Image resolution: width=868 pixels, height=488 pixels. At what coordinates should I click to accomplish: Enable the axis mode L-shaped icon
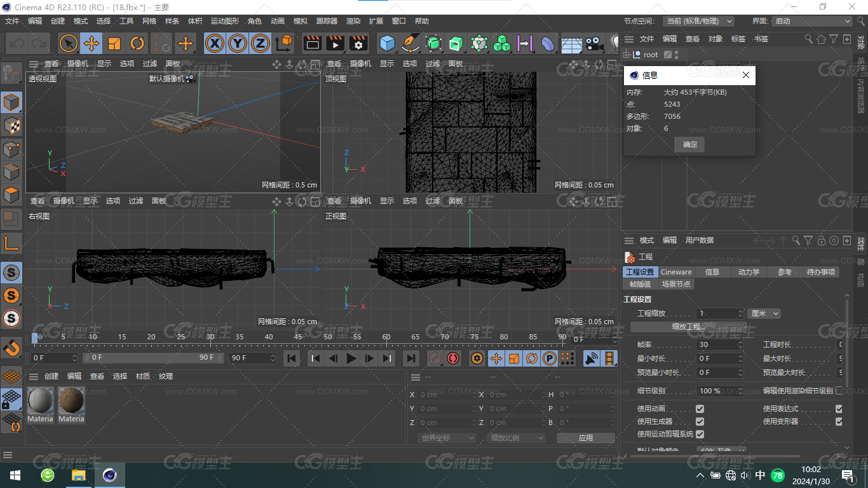[x=11, y=243]
